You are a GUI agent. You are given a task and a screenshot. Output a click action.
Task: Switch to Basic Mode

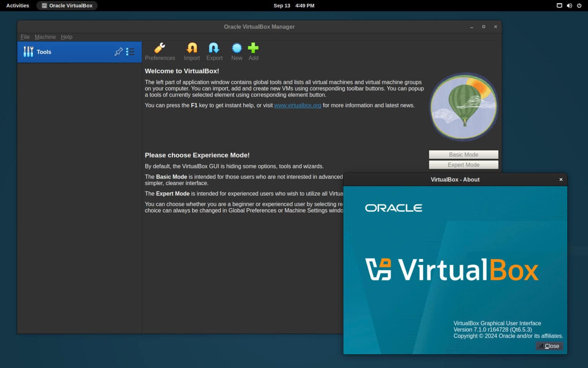463,154
